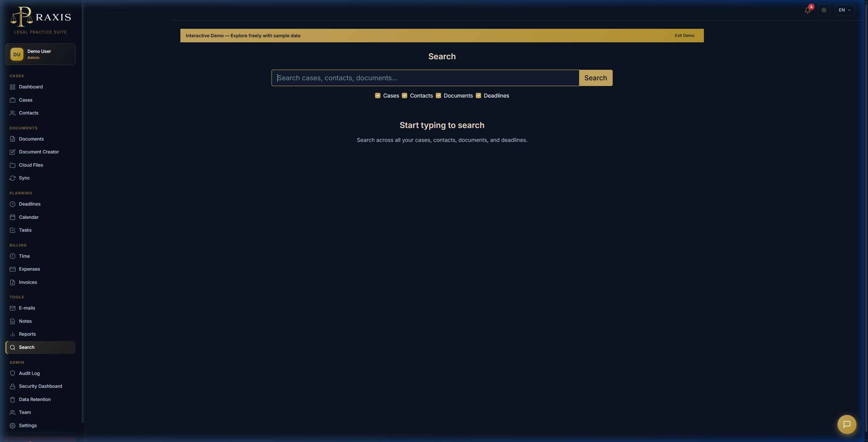
Task: Open Document Creator page
Action: [x=40, y=152]
